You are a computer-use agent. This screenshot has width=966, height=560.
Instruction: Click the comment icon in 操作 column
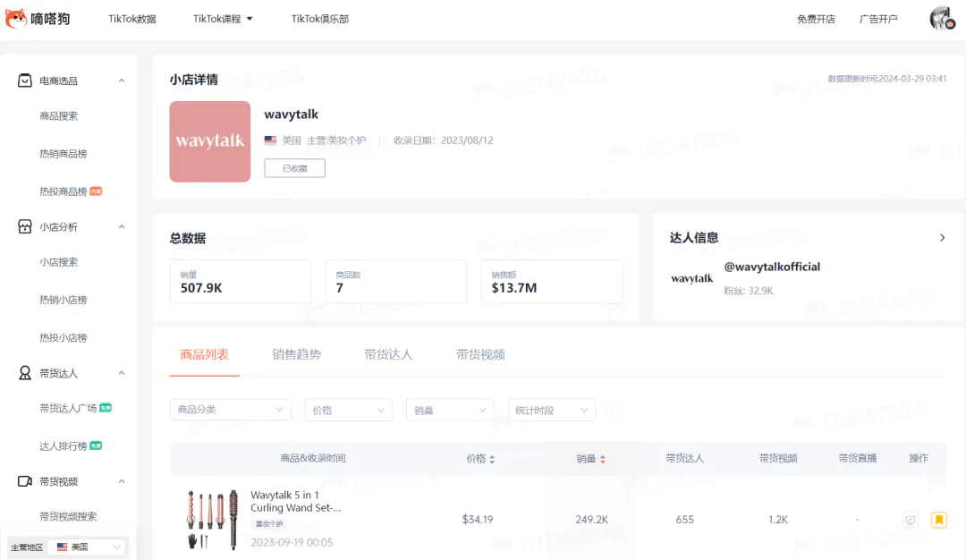point(911,520)
